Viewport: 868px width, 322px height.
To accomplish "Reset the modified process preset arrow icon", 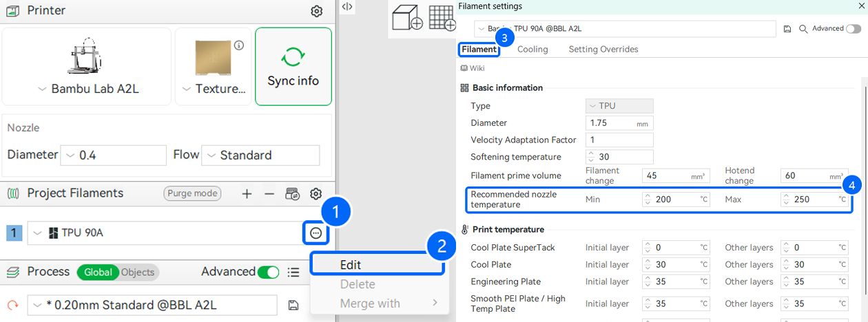I will pyautogui.click(x=12, y=305).
